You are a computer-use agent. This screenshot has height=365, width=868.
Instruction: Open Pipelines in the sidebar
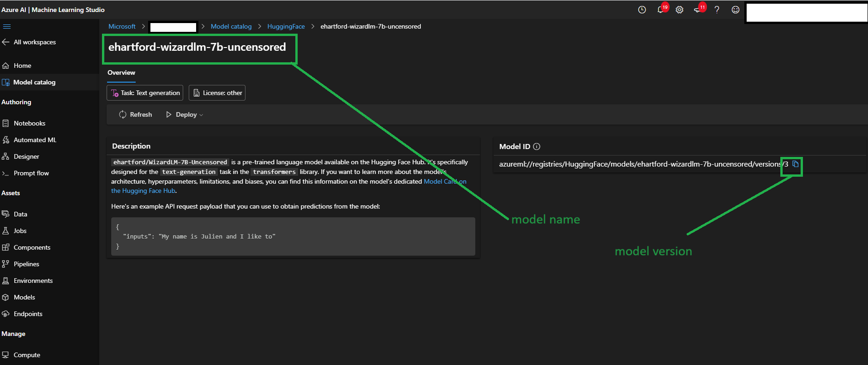21,264
